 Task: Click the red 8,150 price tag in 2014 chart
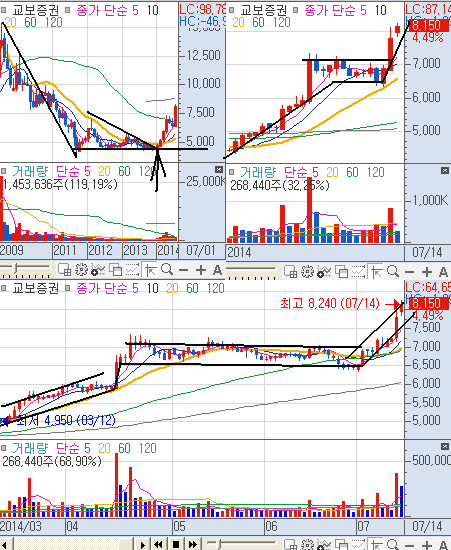click(429, 25)
